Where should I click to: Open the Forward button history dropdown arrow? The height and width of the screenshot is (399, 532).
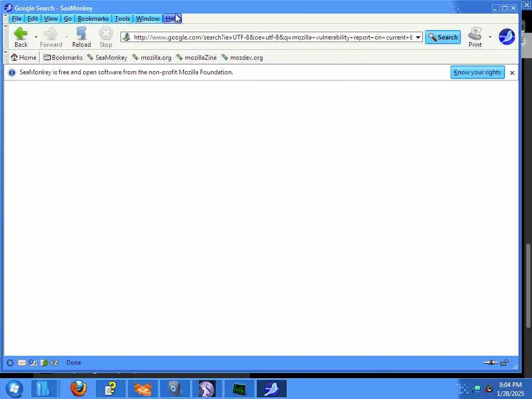[66, 37]
